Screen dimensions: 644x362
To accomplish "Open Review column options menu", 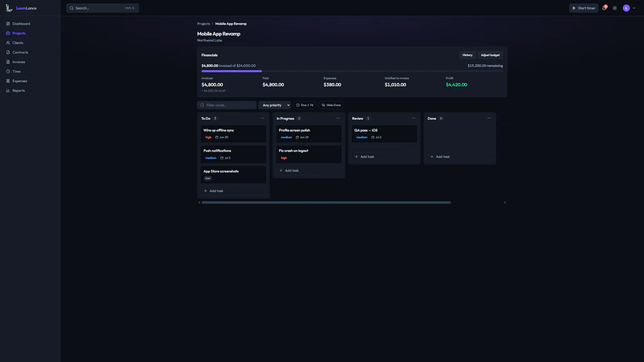I will coord(413,118).
